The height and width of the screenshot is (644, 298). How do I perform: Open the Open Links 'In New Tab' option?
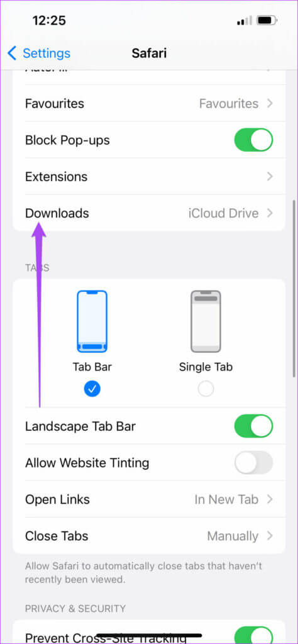coord(226,499)
